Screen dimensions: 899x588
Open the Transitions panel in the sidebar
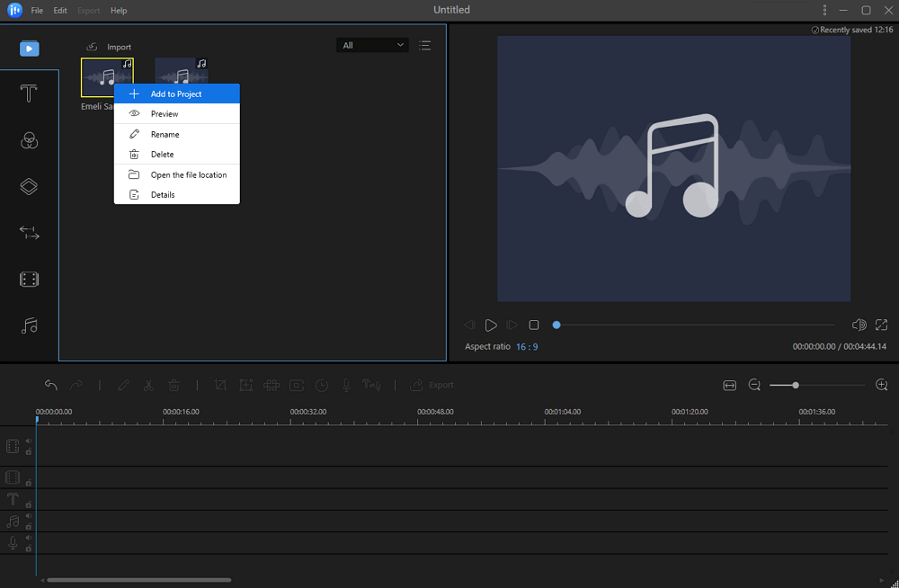click(29, 233)
